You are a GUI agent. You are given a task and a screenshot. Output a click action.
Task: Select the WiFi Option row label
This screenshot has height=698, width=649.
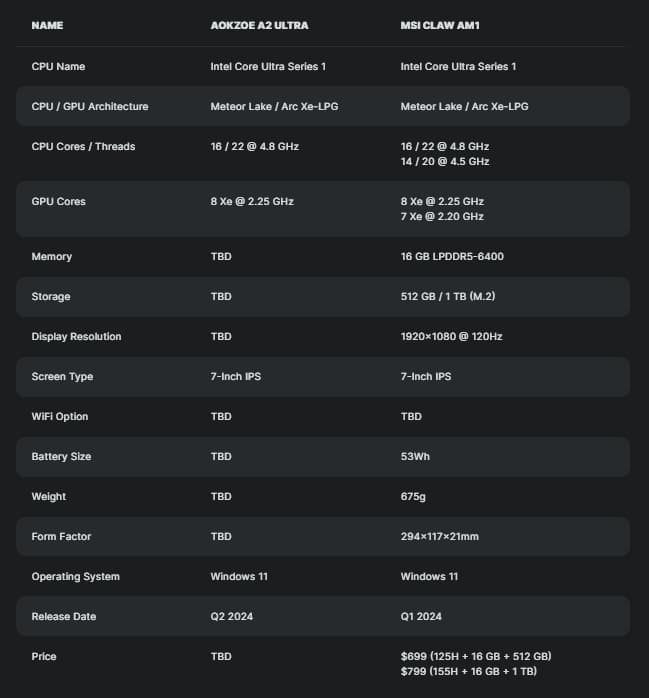tap(60, 416)
